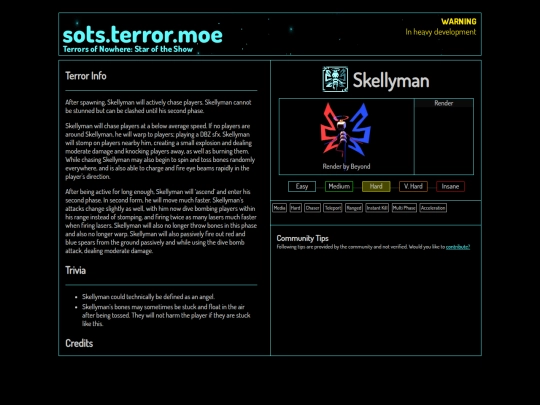Viewport: 540px width, 405px height.
Task: Click the Credits heading
Action: (x=79, y=343)
